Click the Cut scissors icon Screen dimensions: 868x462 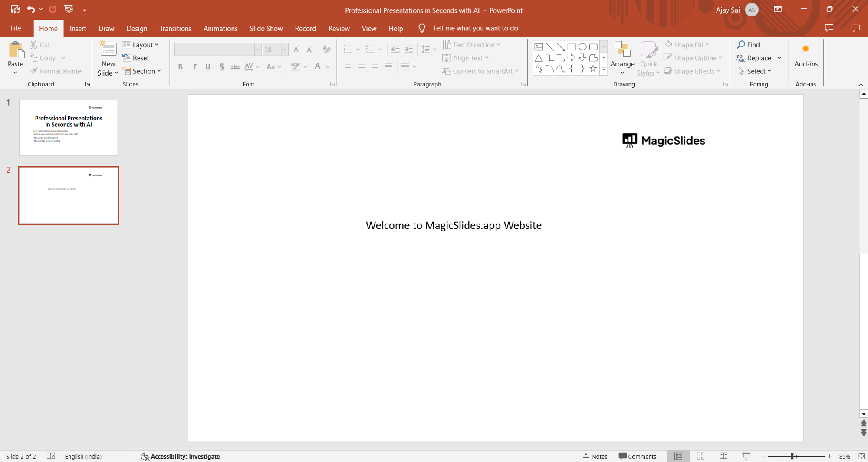point(33,45)
